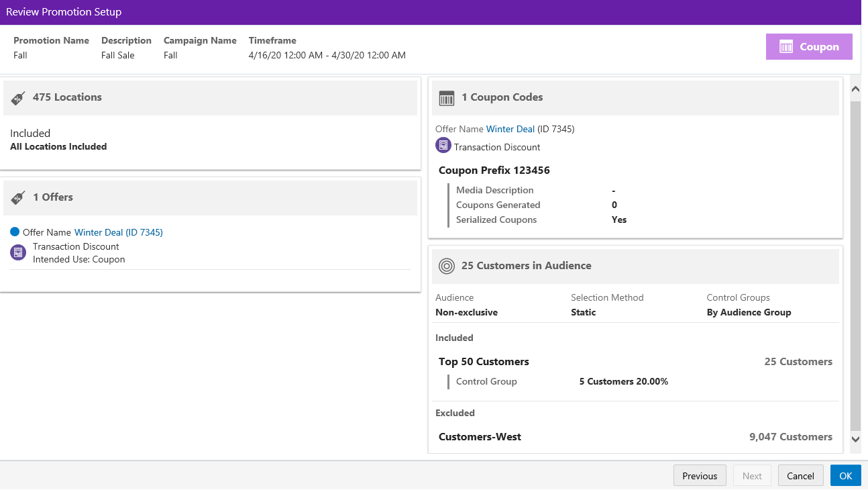Click the Excluded label in Audience panel
This screenshot has height=490, width=868.
tap(455, 413)
